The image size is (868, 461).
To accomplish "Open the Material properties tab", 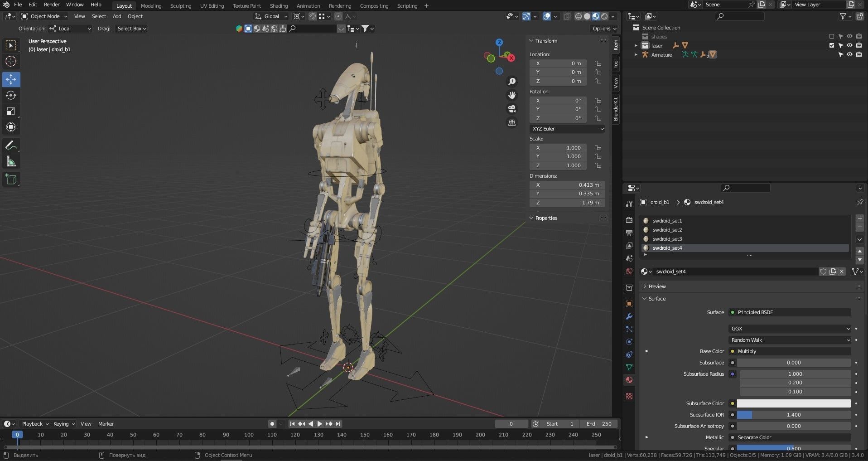I will pos(629,380).
